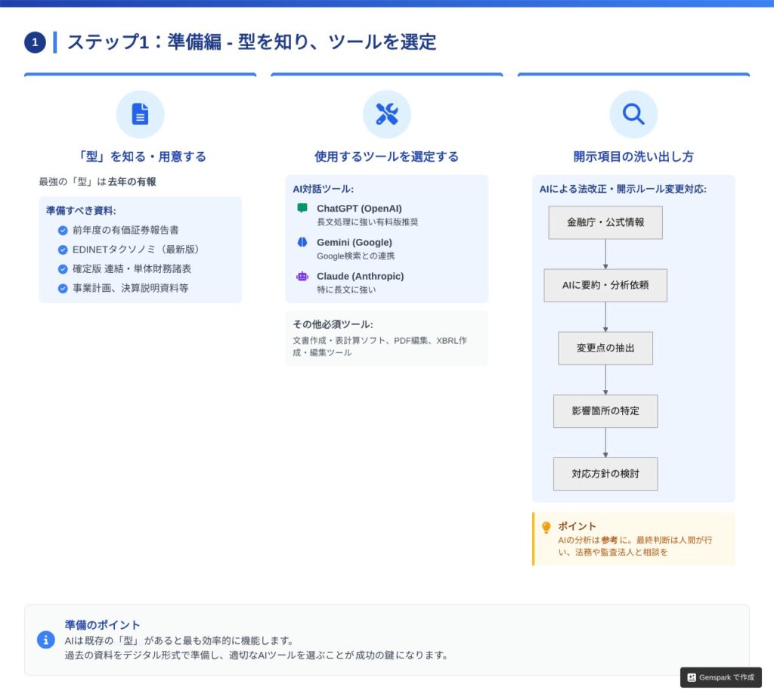Click the wrench and screwdriver tools icon

tap(387, 114)
